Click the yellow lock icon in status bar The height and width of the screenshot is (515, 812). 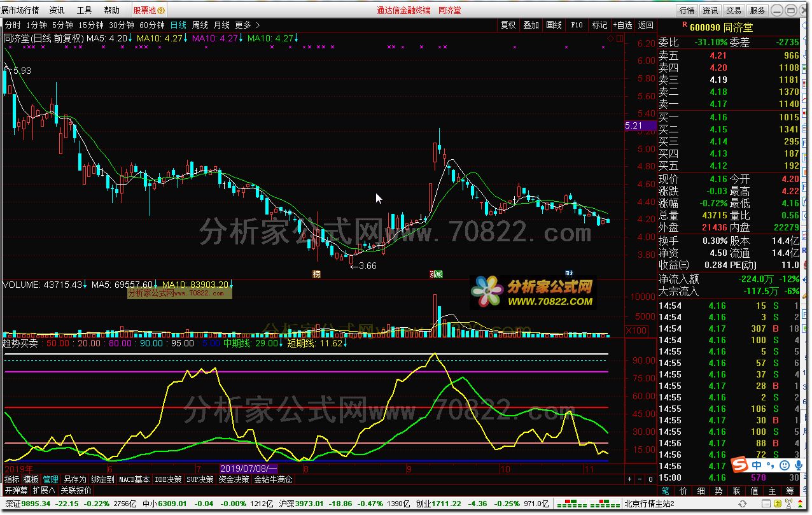click(x=778, y=504)
